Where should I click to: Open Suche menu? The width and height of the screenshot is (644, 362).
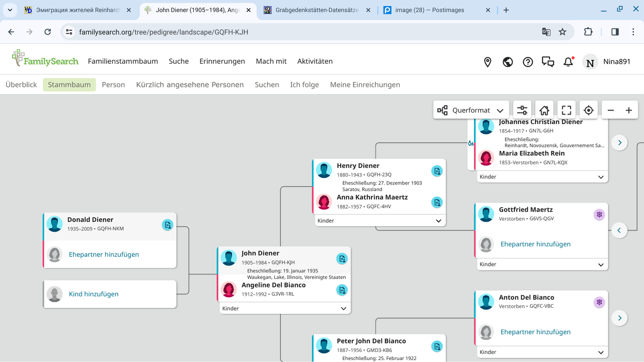click(x=179, y=61)
